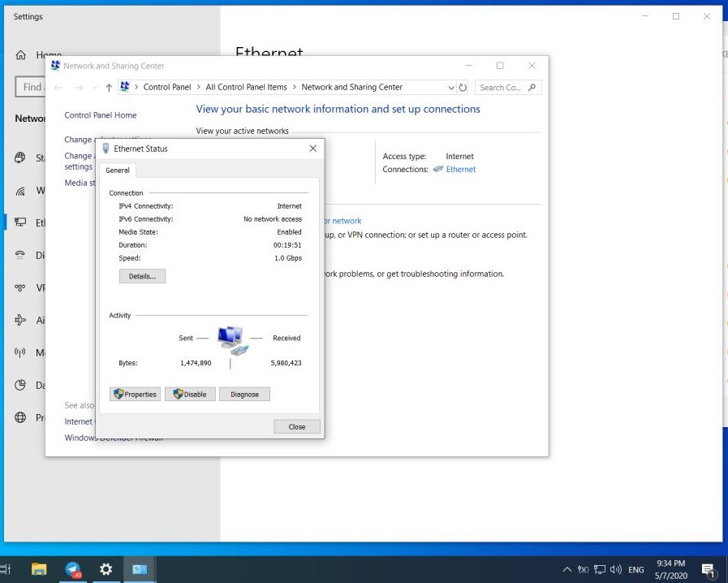Go forward in Network and Sharing Center

coord(79,88)
